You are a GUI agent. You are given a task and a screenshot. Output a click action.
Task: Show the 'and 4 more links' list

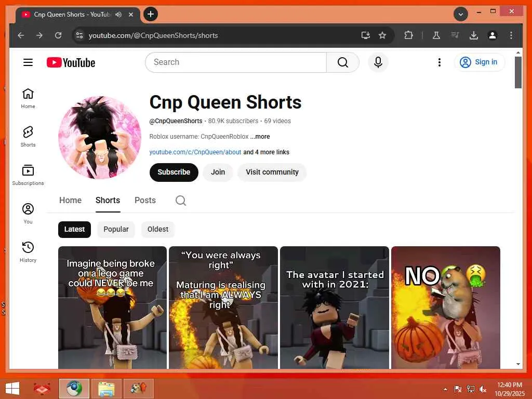coord(267,152)
